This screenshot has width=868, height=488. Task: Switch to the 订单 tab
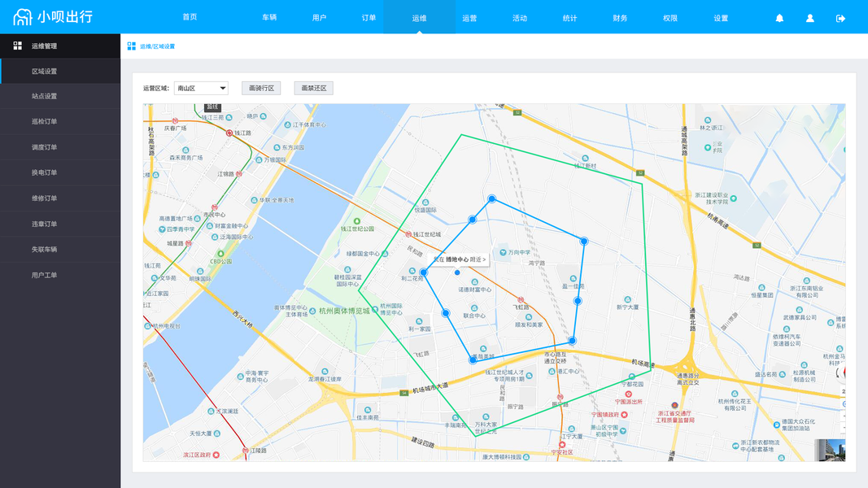pyautogui.click(x=369, y=18)
